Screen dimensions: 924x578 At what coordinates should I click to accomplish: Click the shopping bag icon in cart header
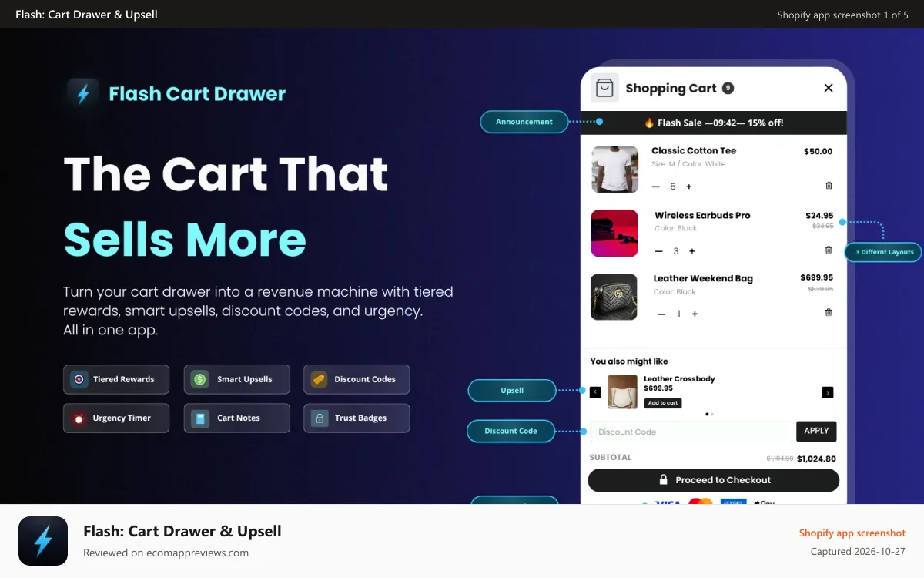tap(605, 88)
